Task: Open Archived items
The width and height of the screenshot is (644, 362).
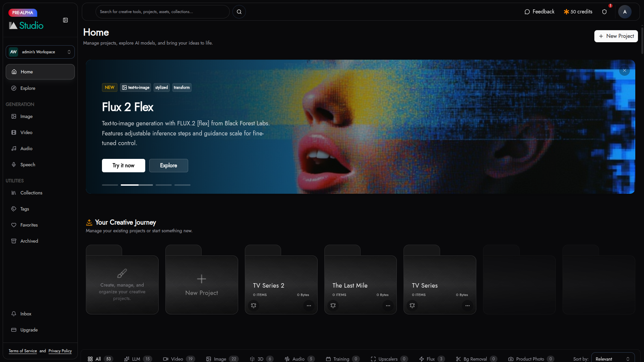Action: click(40, 241)
